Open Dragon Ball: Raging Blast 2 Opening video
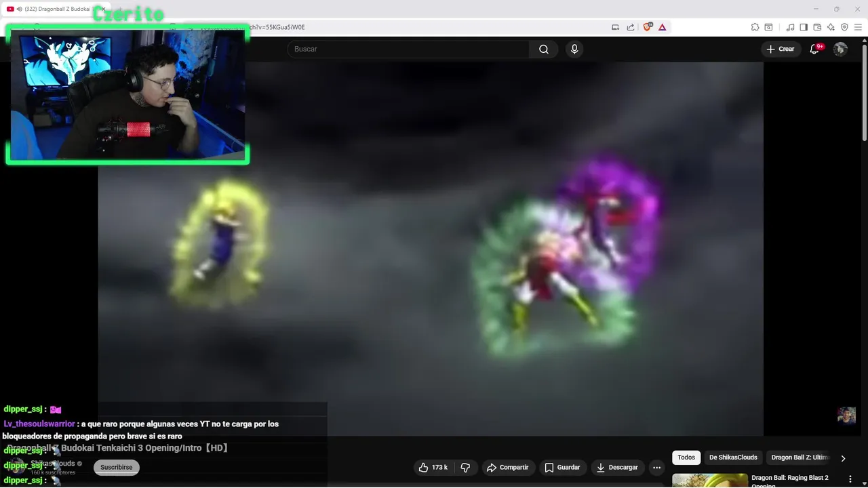Image resolution: width=868 pixels, height=488 pixels. coord(790,481)
